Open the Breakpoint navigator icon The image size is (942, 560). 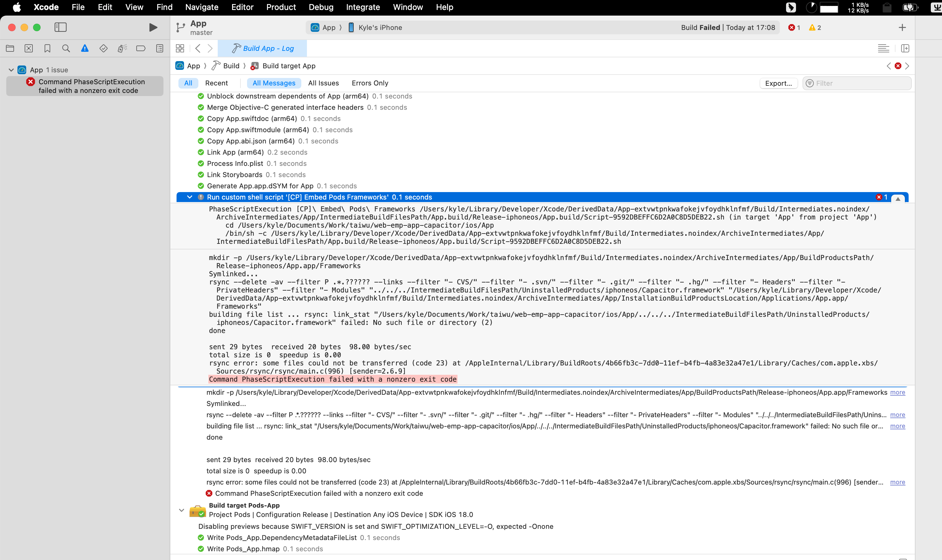[x=141, y=48]
